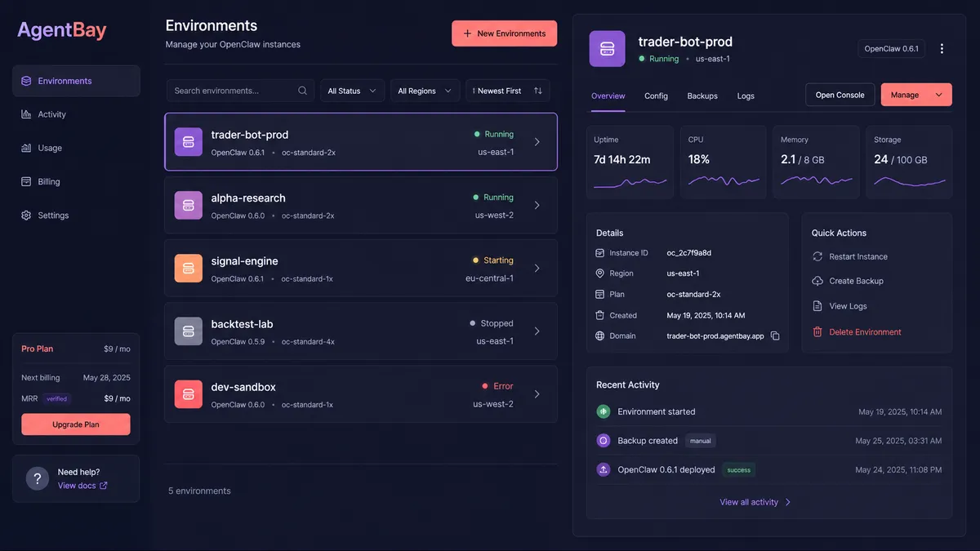
Task: Expand signal-engine row chevron
Action: (537, 268)
